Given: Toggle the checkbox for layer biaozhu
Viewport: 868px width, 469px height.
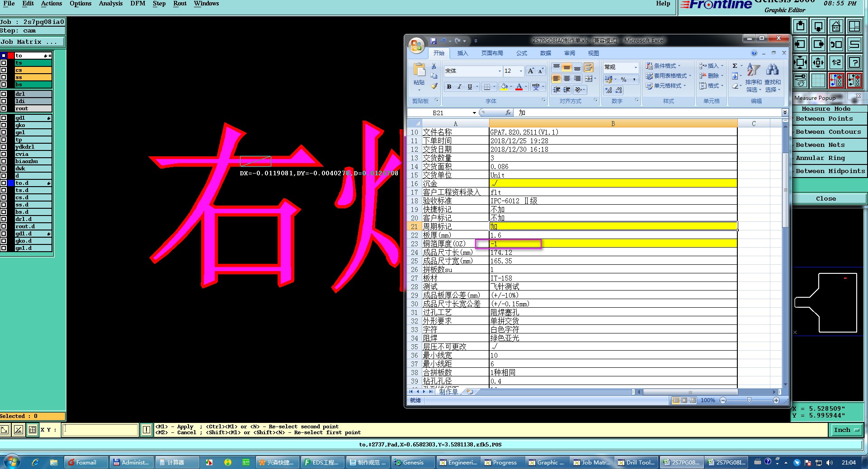Looking at the screenshot, I should point(4,161).
